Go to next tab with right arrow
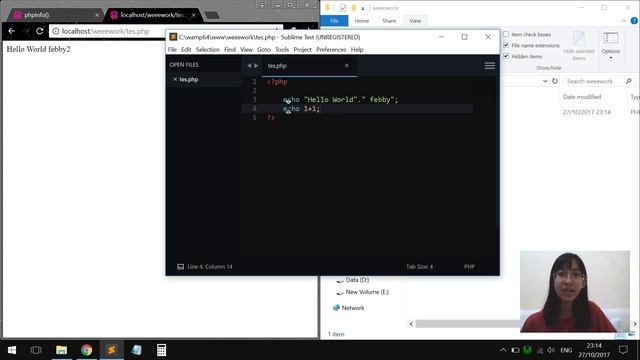This screenshot has height=360, width=640. (256, 66)
